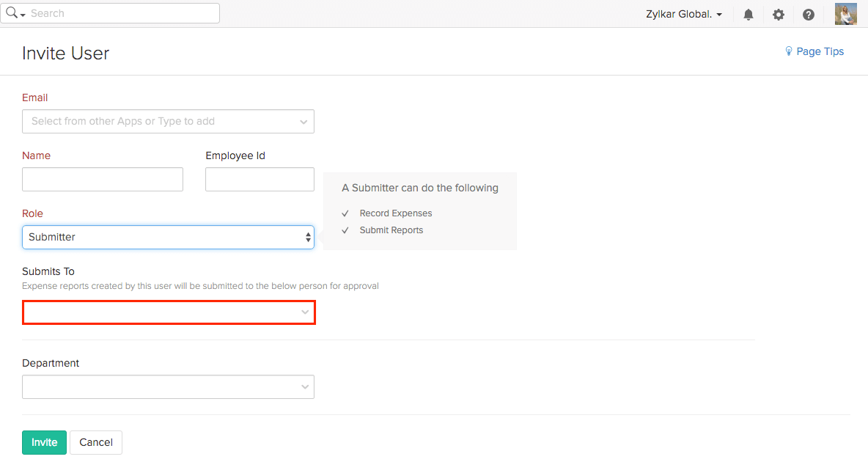
Task: Open the notifications bell
Action: (x=749, y=15)
